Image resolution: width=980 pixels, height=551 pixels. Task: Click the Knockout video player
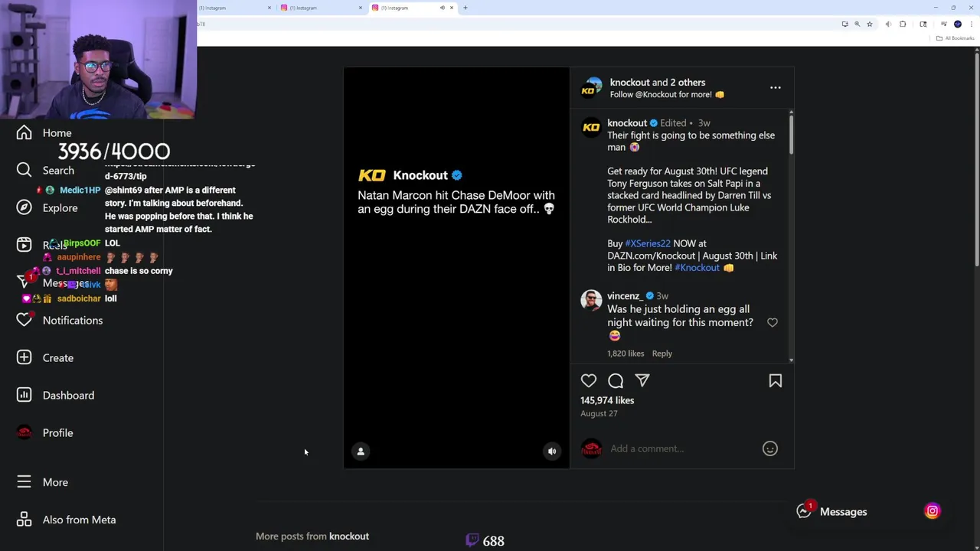point(456,268)
